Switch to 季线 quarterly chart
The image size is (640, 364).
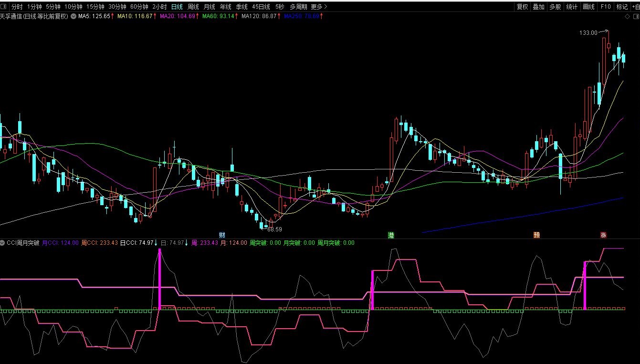pyautogui.click(x=242, y=7)
